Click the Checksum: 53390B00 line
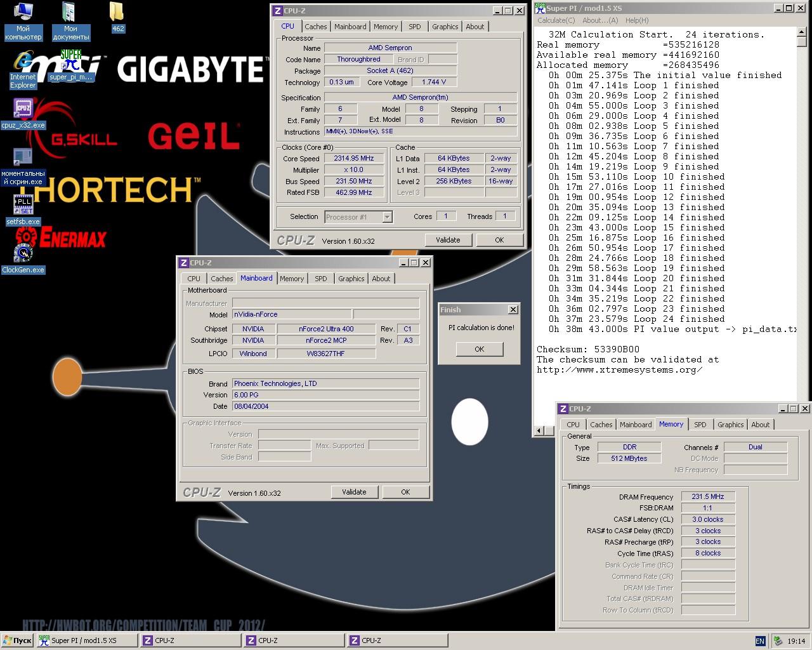The height and width of the screenshot is (650, 812). click(588, 349)
